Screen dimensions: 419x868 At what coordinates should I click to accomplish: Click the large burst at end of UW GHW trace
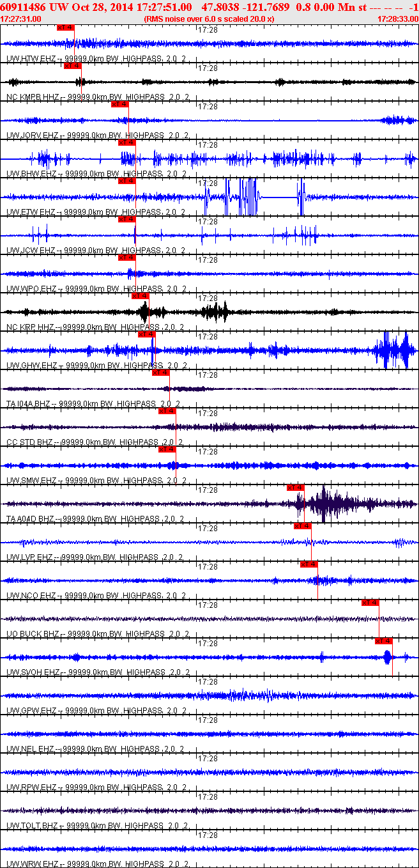click(396, 350)
